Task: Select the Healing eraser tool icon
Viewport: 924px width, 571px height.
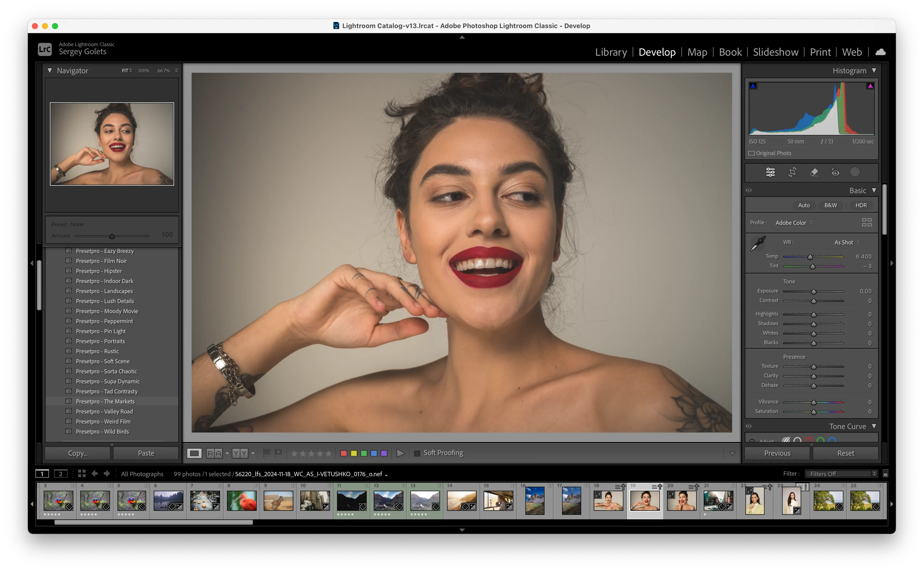Action: pos(814,172)
